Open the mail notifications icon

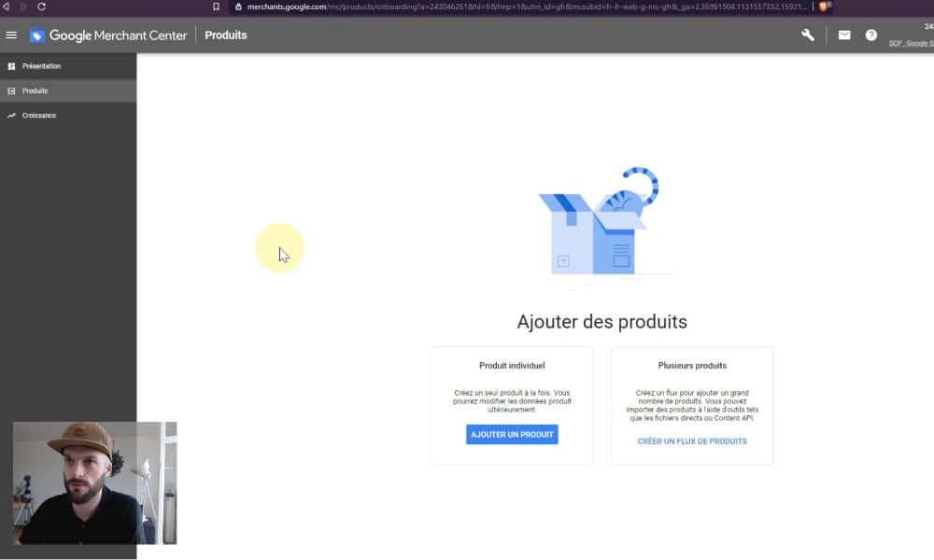(x=844, y=35)
